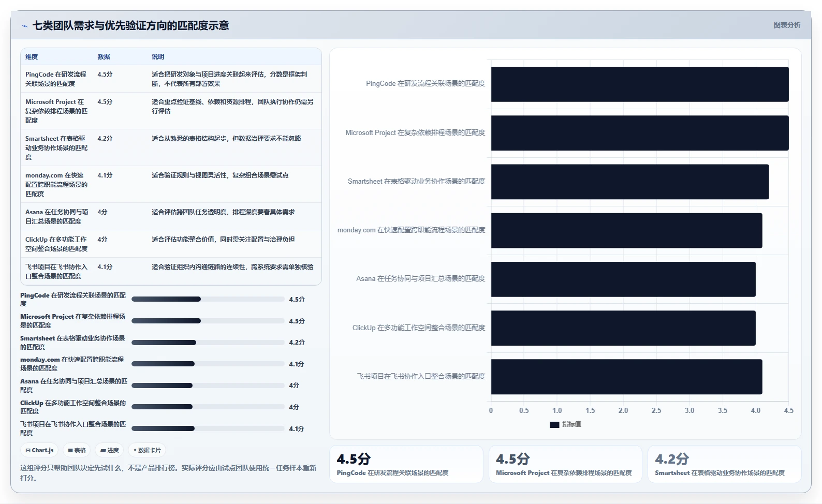822x504 pixels.
Task: Click the 4分 value in the Asana table row
Action: click(x=102, y=212)
